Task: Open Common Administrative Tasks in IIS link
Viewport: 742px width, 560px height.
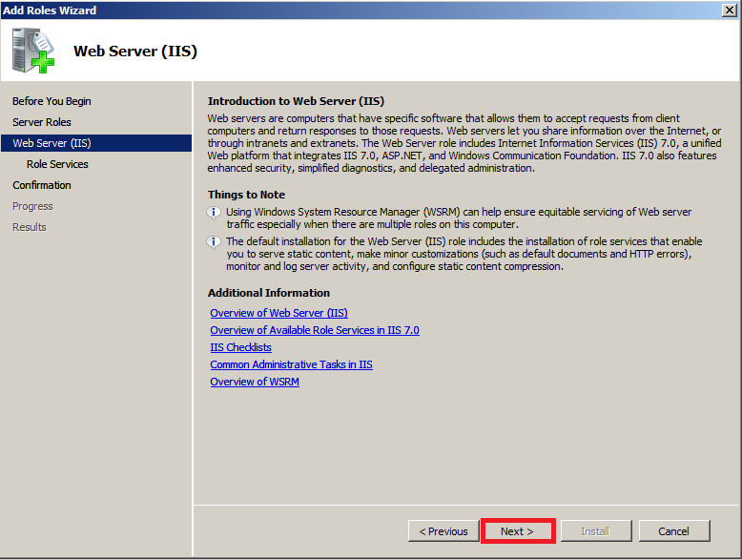Action: (x=291, y=364)
